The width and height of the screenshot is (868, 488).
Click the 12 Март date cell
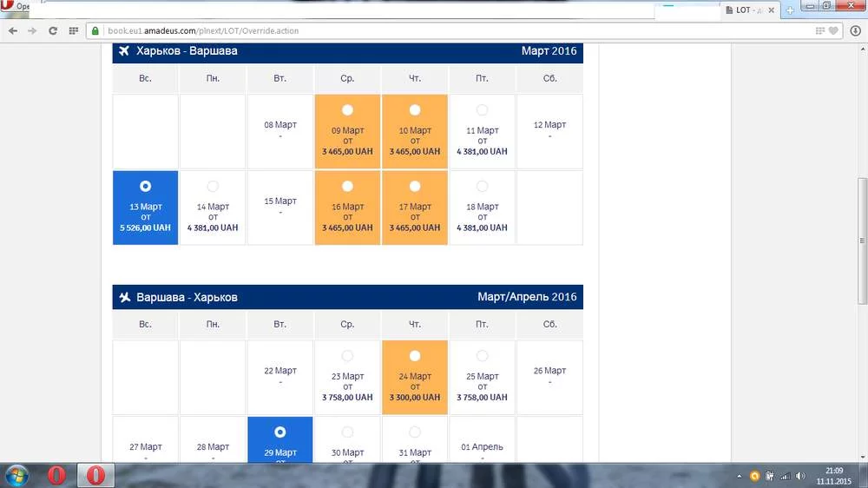549,131
